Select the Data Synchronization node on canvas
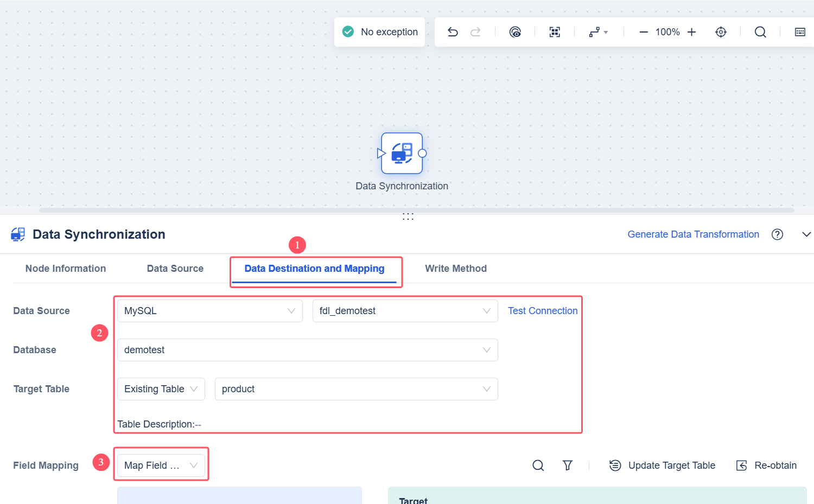The height and width of the screenshot is (504, 814). (402, 153)
